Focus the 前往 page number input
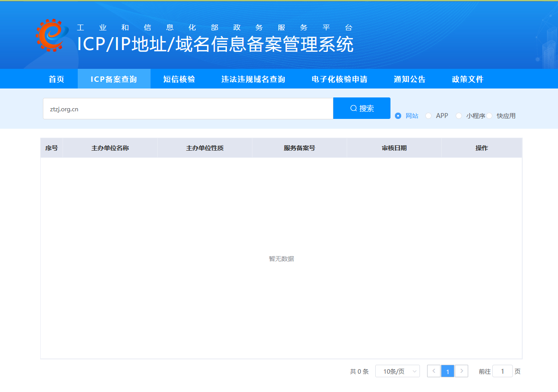The image size is (558, 392). (x=503, y=371)
